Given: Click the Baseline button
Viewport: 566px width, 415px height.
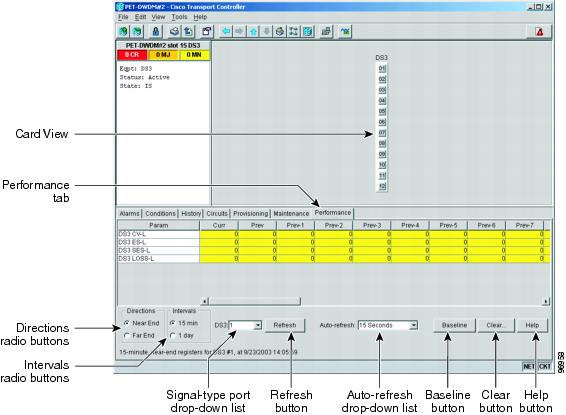Looking at the screenshot, I should pos(454,326).
